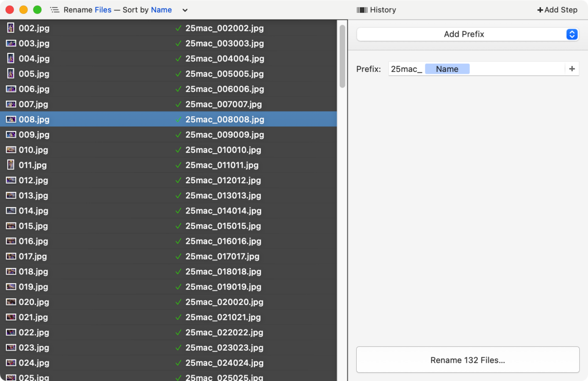Image resolution: width=588 pixels, height=381 pixels.
Task: Click thumbnail icon of 002.jpg
Action: (x=11, y=28)
